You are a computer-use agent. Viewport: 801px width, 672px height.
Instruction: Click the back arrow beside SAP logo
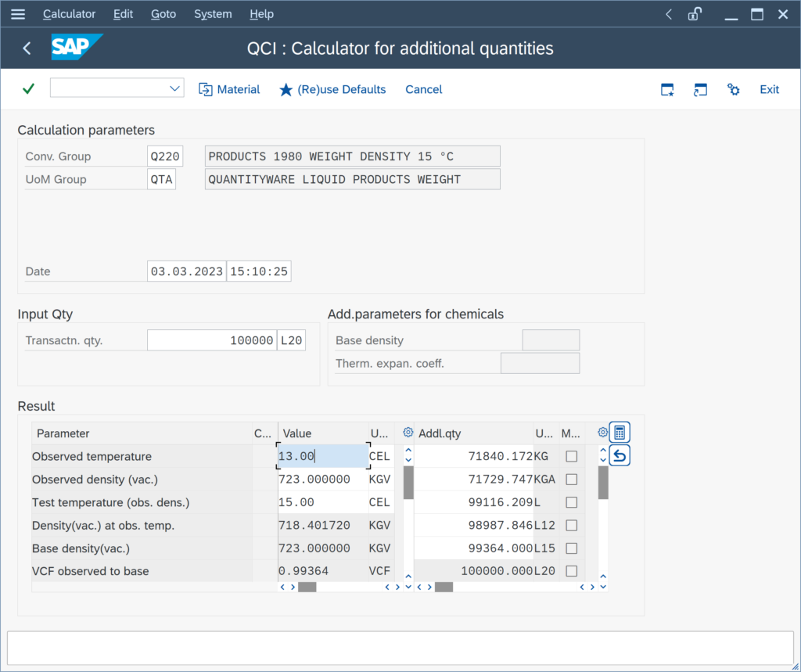point(27,48)
